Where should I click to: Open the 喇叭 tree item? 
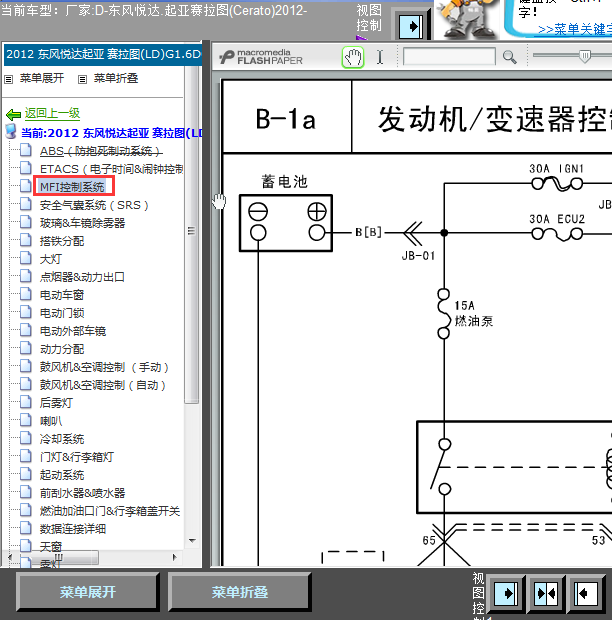tap(51, 421)
